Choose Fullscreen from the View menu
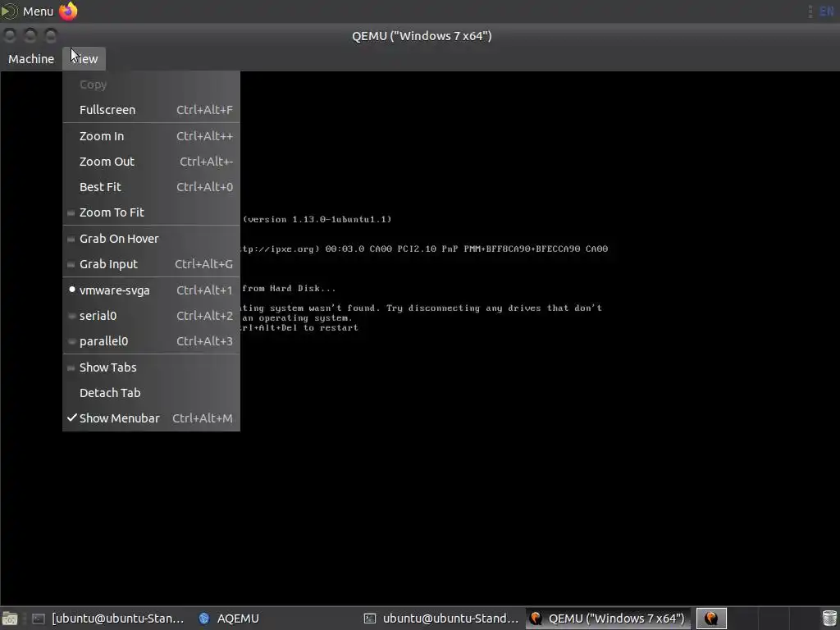 click(151, 110)
